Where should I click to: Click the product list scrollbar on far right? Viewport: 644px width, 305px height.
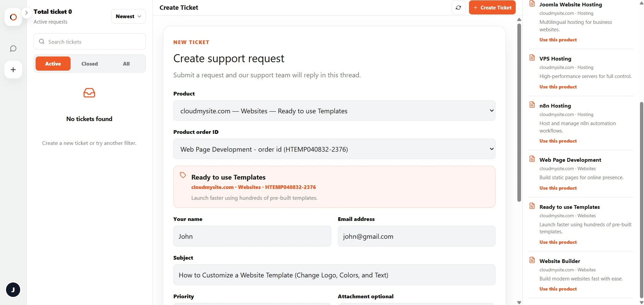(x=641, y=200)
